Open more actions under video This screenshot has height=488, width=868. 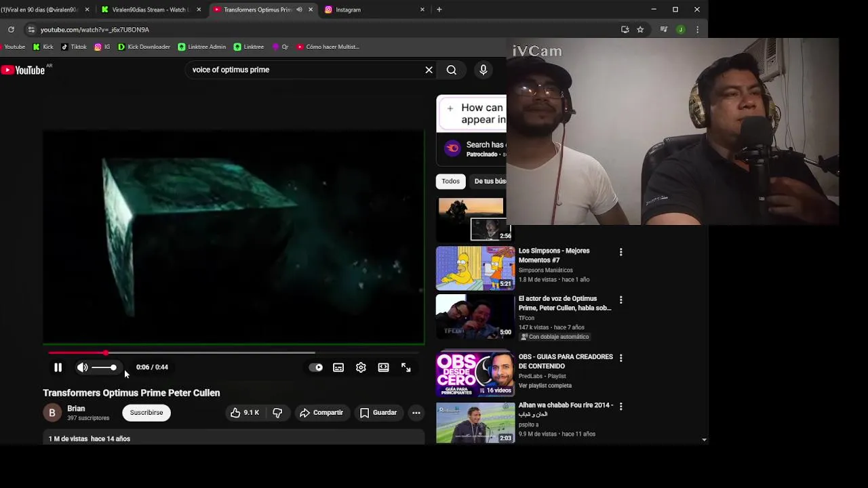click(x=416, y=413)
